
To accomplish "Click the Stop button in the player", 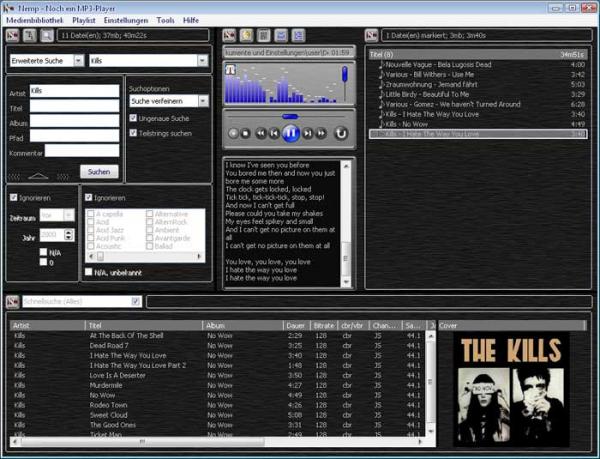I will (246, 132).
